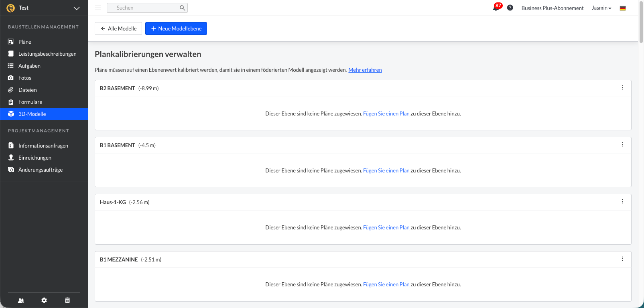Click the Neue Modellebene button

(x=176, y=28)
